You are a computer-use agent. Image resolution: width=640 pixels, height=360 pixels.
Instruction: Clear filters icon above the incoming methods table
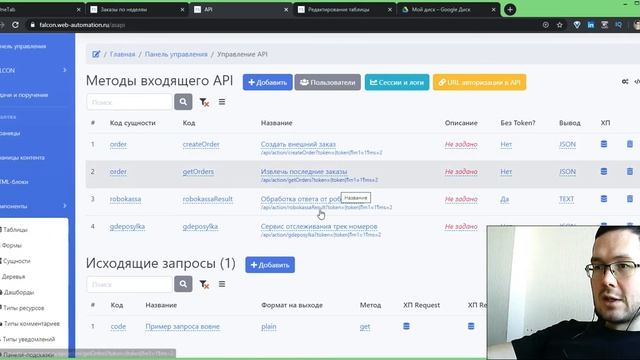(x=204, y=102)
